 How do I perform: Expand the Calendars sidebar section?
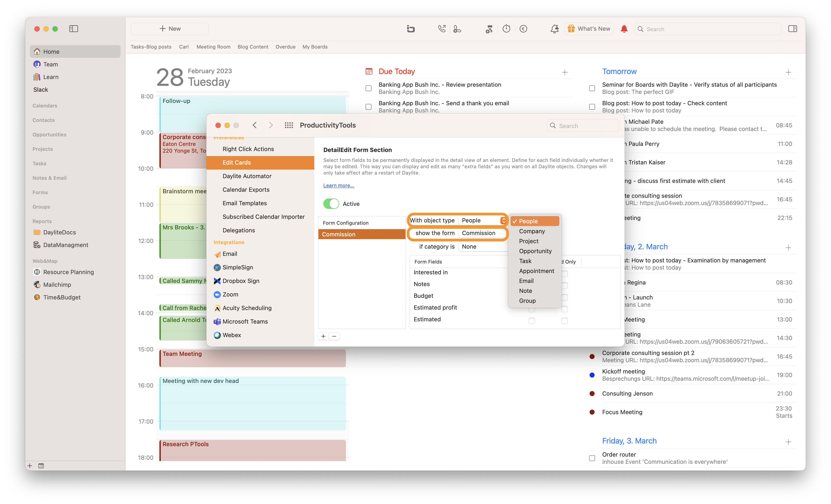coord(45,106)
